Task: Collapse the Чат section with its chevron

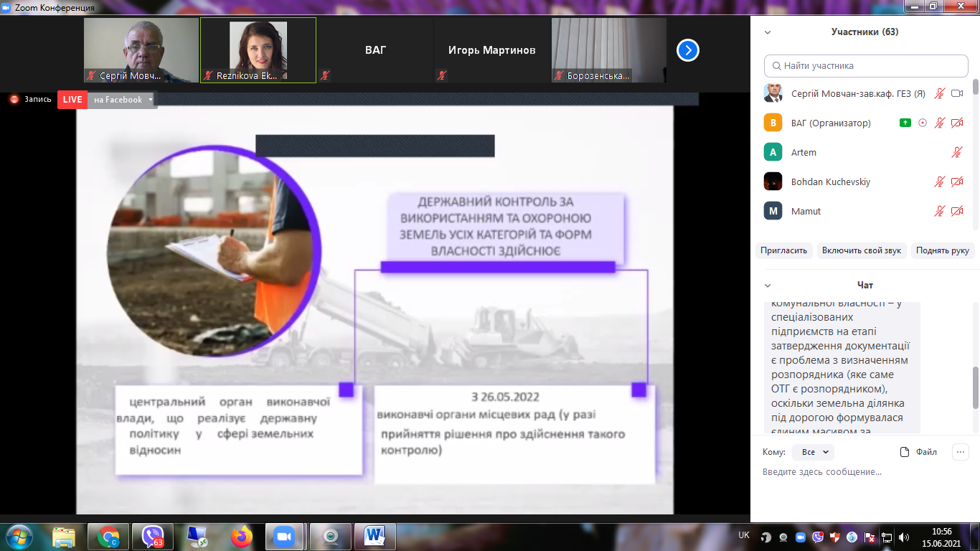Action: coord(768,286)
